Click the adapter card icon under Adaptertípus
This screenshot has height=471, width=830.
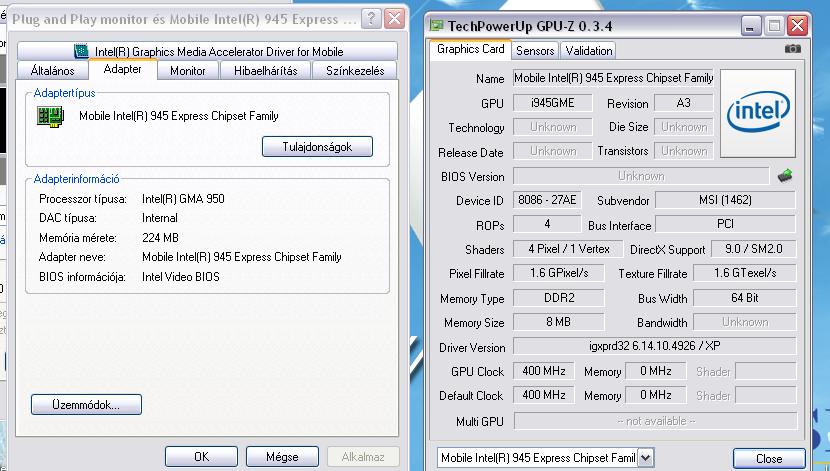(50, 116)
